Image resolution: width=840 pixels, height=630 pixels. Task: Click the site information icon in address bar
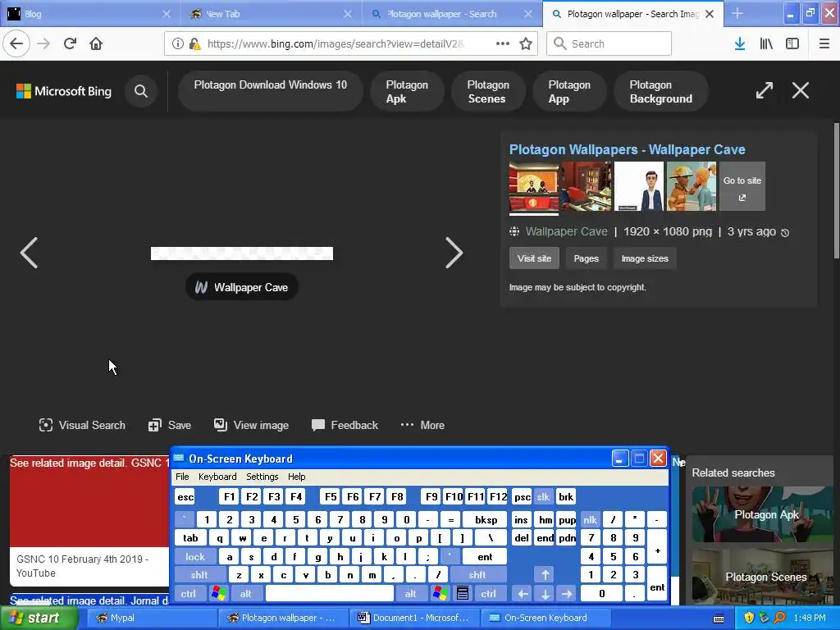[x=177, y=43]
